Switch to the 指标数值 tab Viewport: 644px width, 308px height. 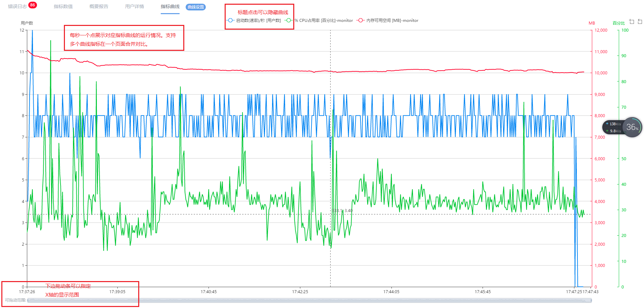point(63,6)
